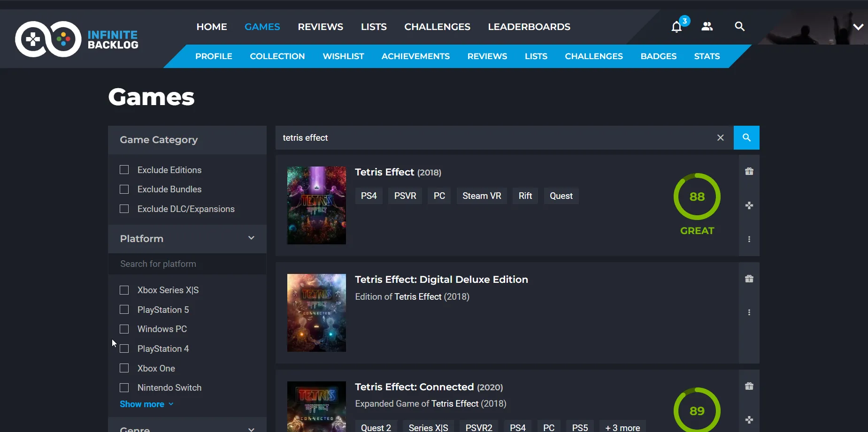868x432 pixels.
Task: Click the header search magnifier icon
Action: click(x=739, y=27)
